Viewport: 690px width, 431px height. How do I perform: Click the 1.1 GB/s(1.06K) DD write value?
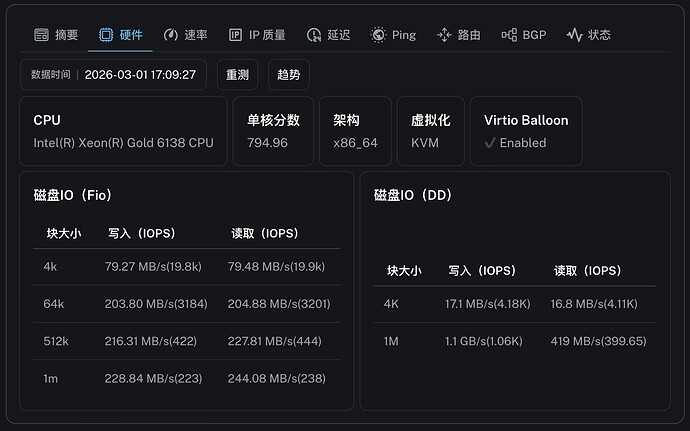point(484,341)
